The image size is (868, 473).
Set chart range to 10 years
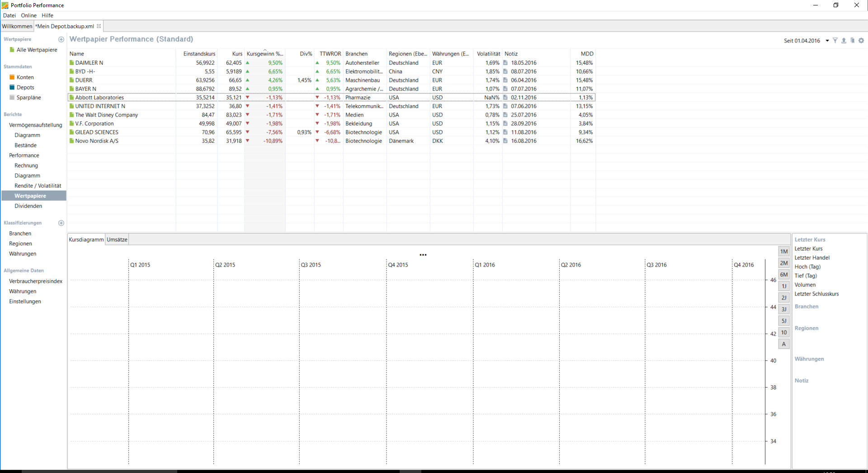pos(784,333)
